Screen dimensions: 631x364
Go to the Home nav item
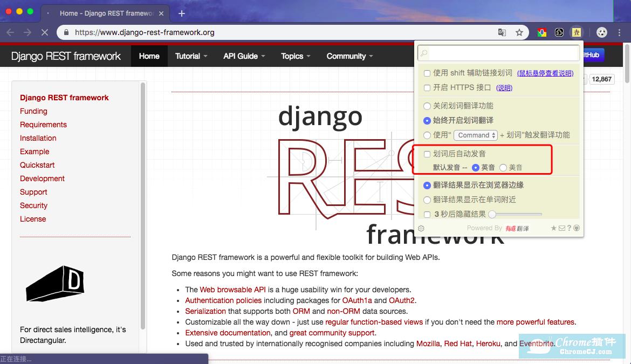[149, 56]
